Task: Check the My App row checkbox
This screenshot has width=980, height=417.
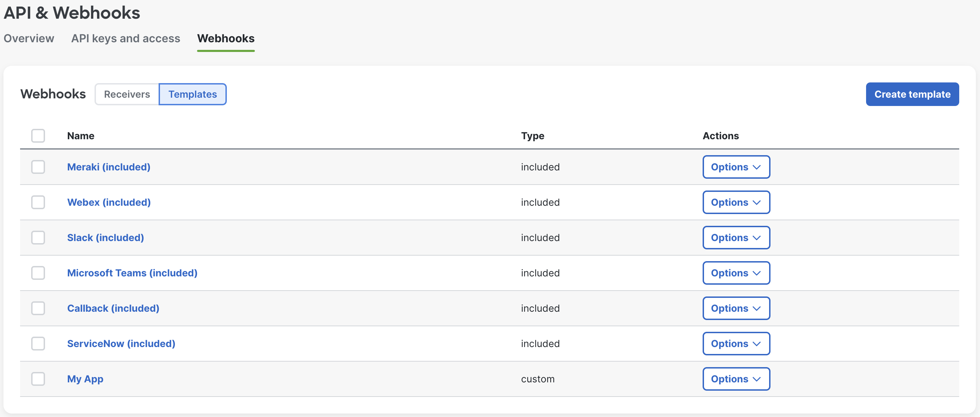Action: [38, 379]
